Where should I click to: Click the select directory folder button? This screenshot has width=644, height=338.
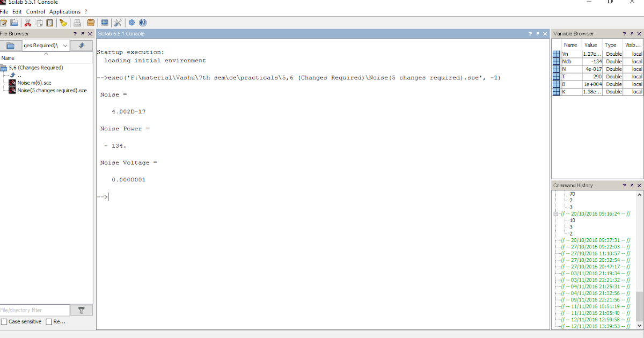tap(10, 46)
